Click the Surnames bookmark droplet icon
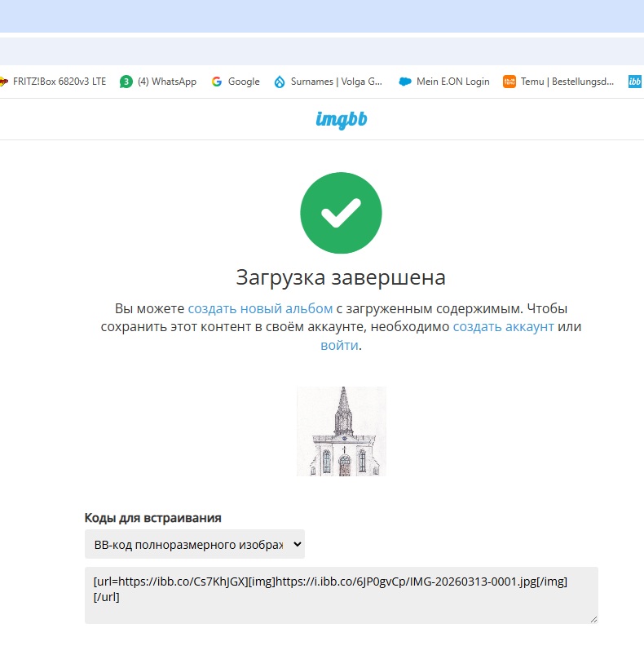The image size is (644, 659). [x=280, y=82]
